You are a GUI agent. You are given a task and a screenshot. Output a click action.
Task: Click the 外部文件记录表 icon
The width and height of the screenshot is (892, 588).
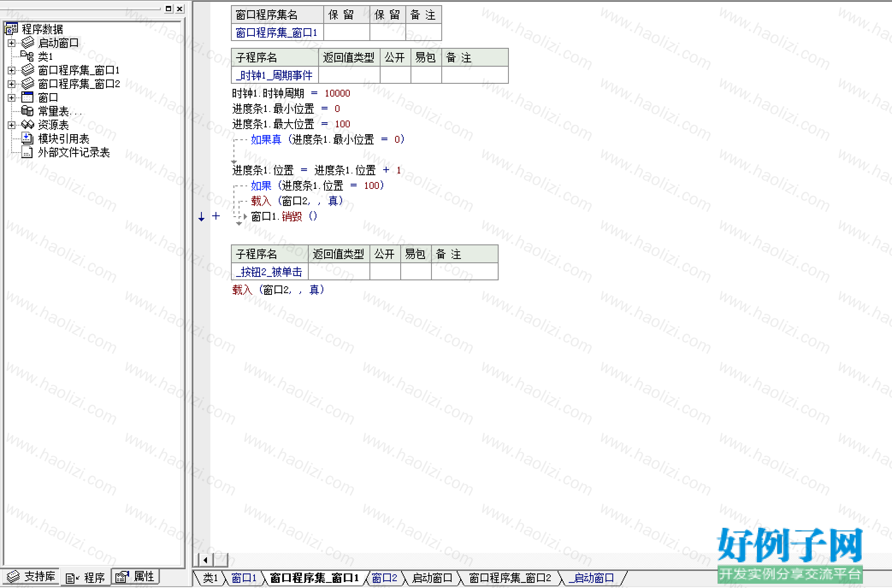[x=28, y=152]
